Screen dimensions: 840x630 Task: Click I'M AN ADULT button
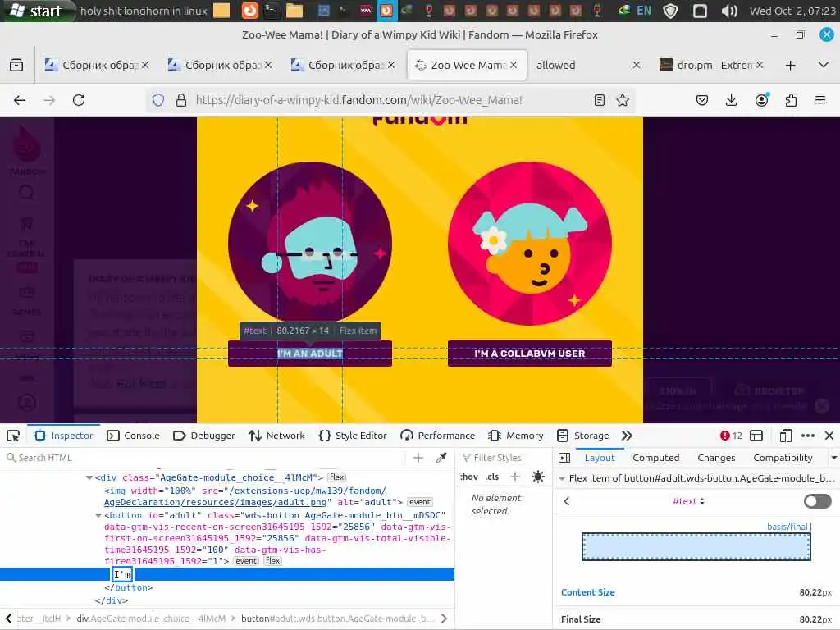[309, 354]
